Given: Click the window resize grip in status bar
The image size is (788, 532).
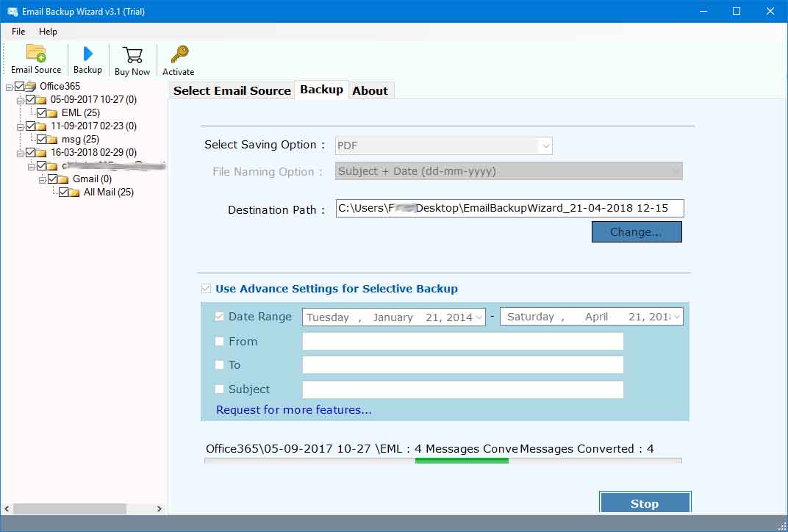Looking at the screenshot, I should (781, 526).
